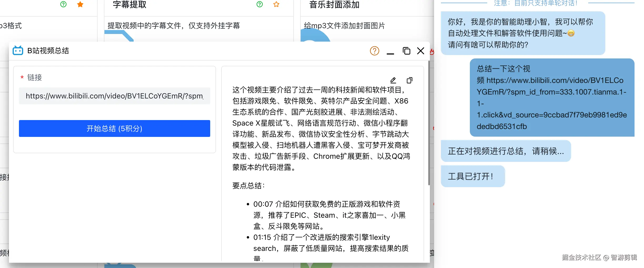Click the B站视频总结 dialog title text
644x268 pixels.
[x=48, y=51]
